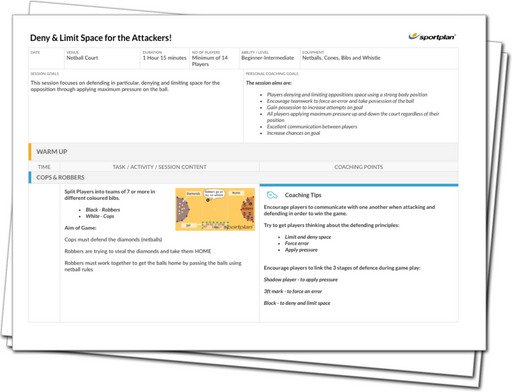This screenshot has height=392, width=512.
Task: Click the COPS & ROBBERS drill heading
Action: 243,177
